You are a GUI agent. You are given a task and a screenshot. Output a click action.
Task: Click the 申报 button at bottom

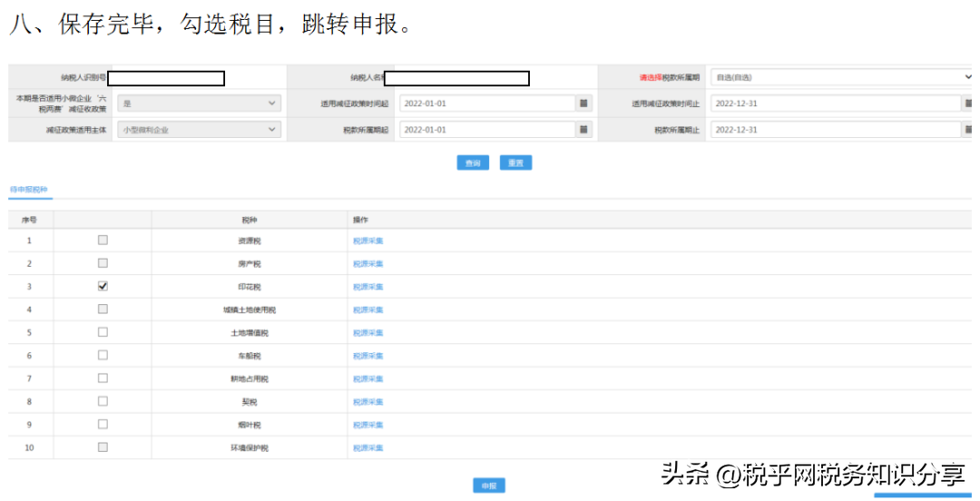(489, 486)
